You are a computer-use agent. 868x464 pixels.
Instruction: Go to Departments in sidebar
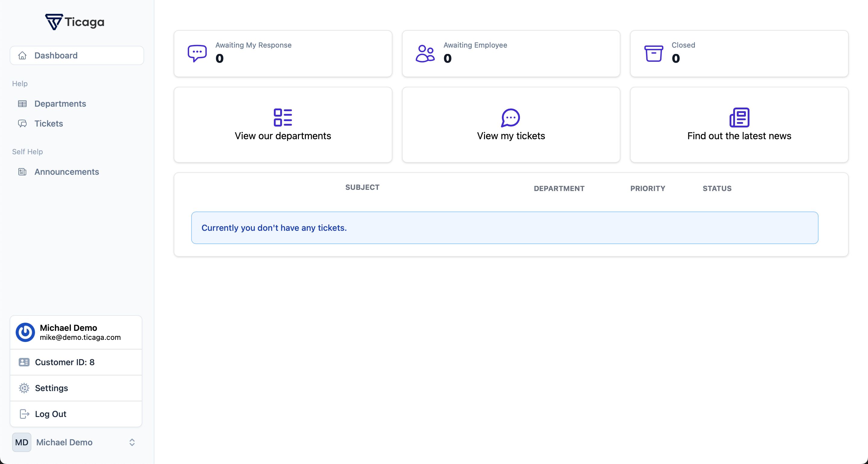tap(77, 104)
